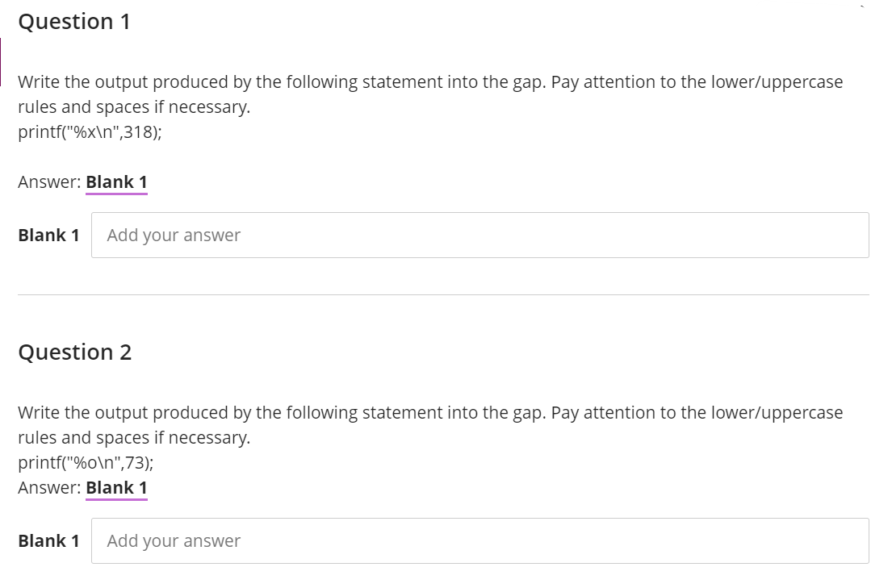This screenshot has height=588, width=892.
Task: Click the printf("%x\n",318); code statement
Action: tap(90, 130)
